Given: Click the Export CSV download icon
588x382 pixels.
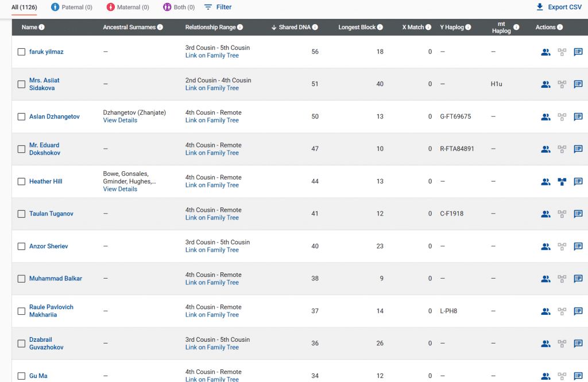Looking at the screenshot, I should click(539, 7).
